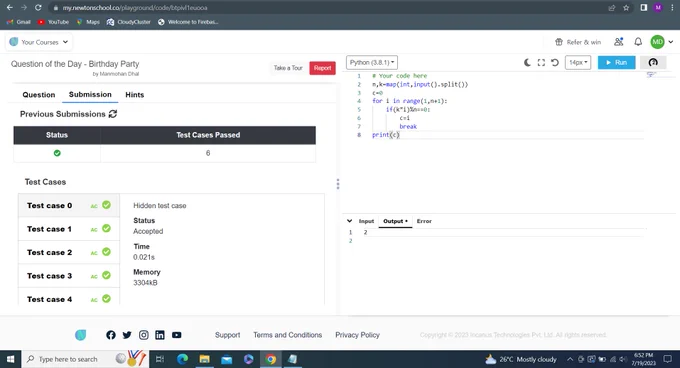This screenshot has height=368, width=680.
Task: Open the Mail app from taskbar
Action: coord(226,359)
